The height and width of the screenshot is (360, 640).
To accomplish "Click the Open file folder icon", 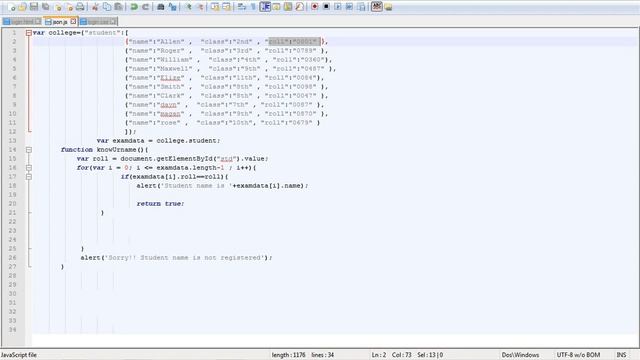I will [x=22, y=7].
